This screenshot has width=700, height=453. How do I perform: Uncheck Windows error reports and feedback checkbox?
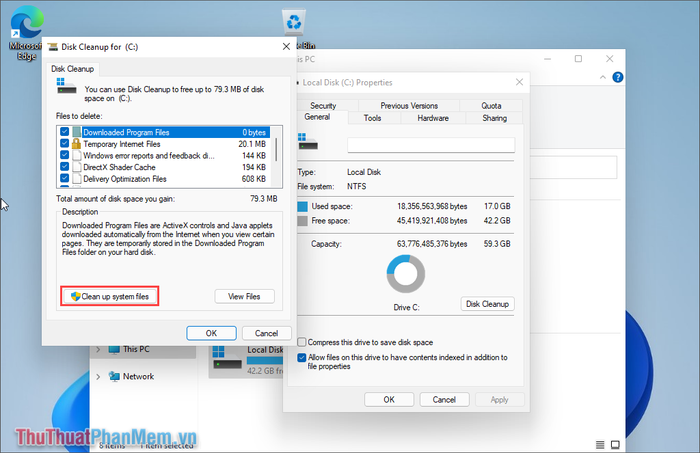point(64,155)
